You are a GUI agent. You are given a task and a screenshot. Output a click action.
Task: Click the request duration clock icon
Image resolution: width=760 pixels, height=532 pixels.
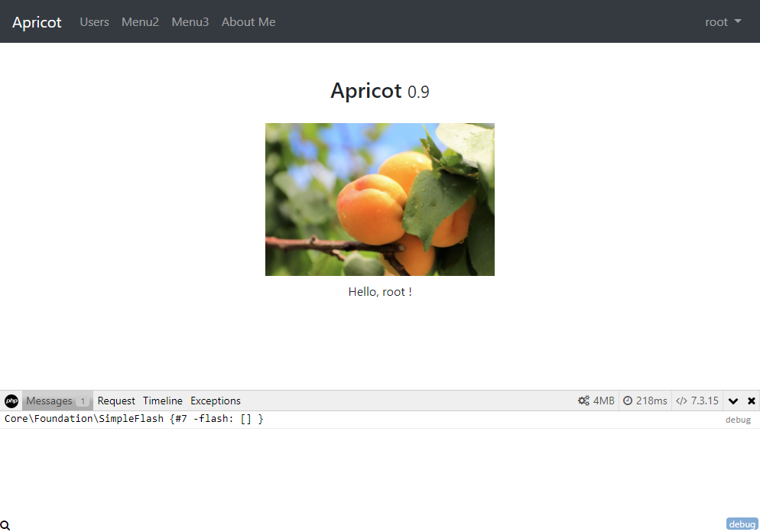628,401
